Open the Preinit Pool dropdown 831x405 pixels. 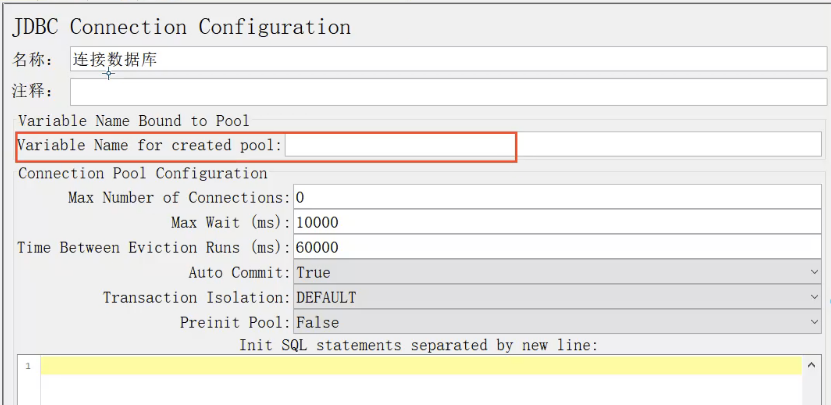click(x=556, y=322)
